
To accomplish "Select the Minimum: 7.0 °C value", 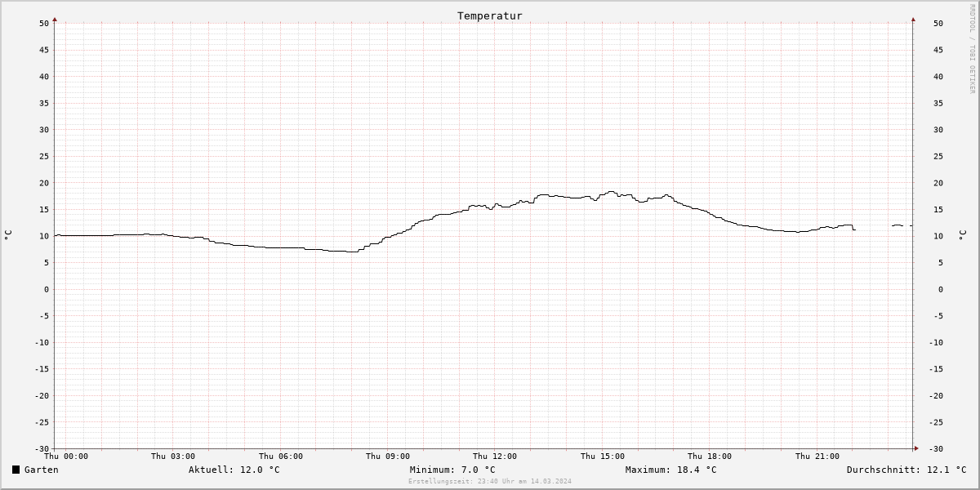I will tap(452, 470).
